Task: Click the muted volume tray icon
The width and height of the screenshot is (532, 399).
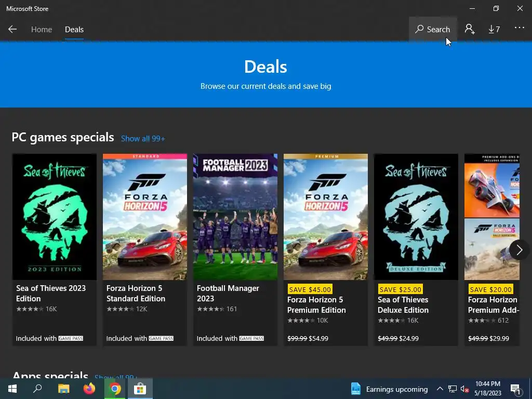Action: 464,389
